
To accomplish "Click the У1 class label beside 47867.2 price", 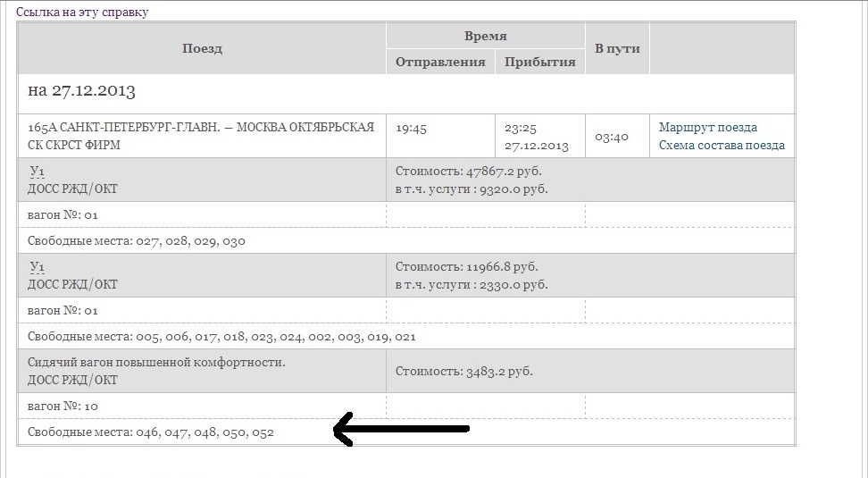I will pyautogui.click(x=38, y=171).
